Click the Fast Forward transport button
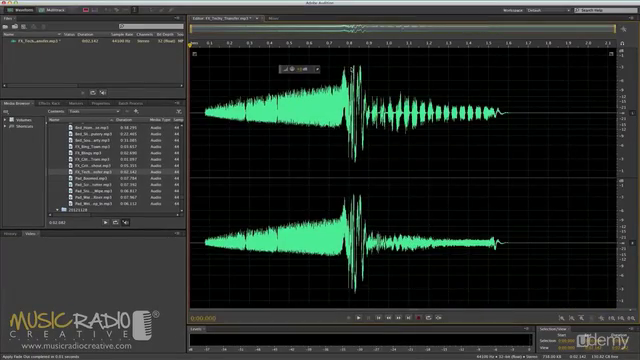 point(398,318)
